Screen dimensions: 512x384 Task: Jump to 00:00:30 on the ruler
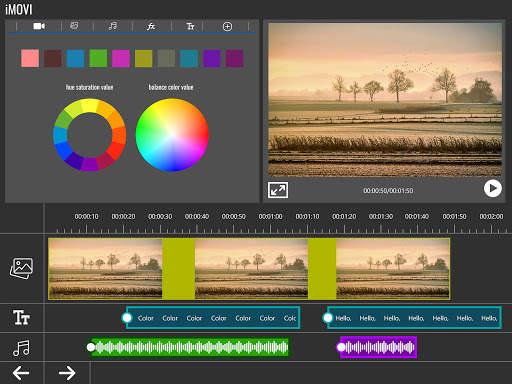160,217
